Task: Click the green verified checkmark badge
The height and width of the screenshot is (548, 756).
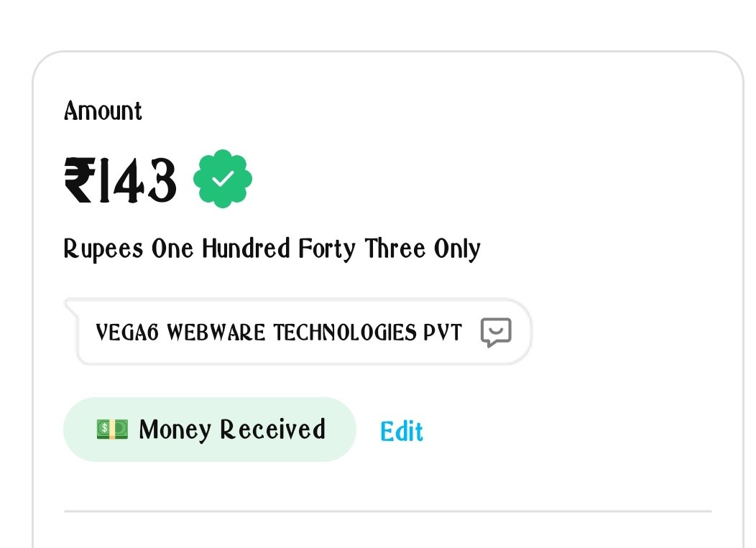Action: (x=223, y=179)
